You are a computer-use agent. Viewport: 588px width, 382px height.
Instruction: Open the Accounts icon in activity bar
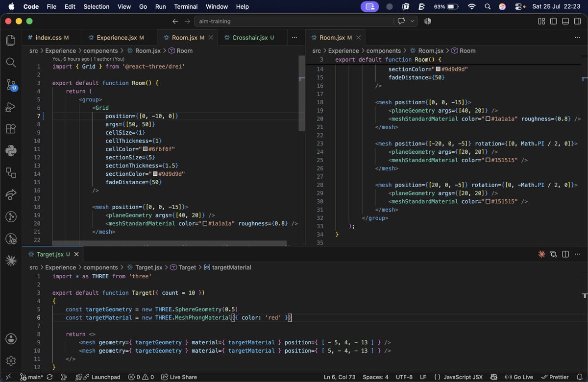pyautogui.click(x=11, y=339)
